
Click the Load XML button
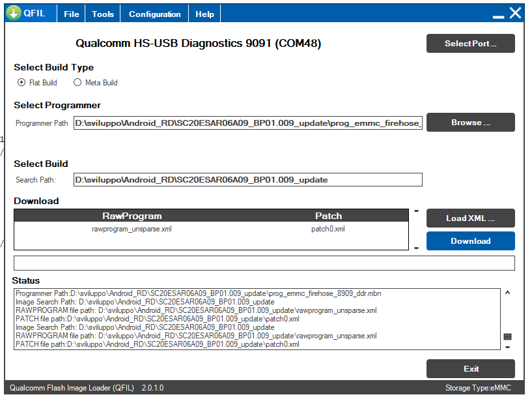point(470,218)
